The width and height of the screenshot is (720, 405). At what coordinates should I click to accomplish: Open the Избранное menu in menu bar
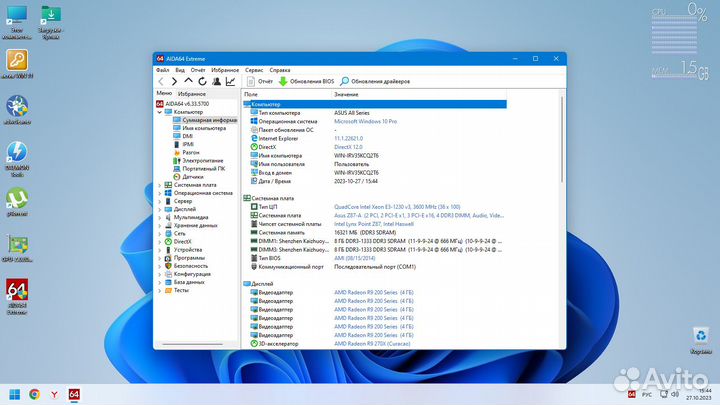pyautogui.click(x=225, y=70)
